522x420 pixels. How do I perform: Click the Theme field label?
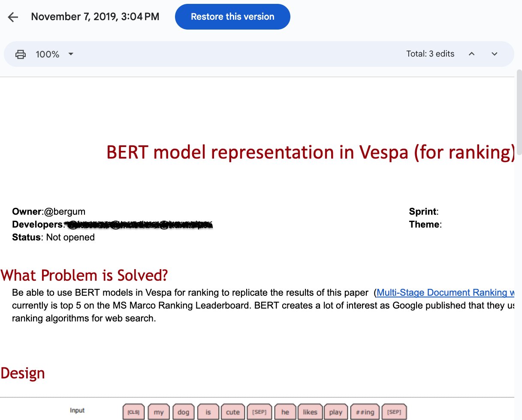(425, 225)
